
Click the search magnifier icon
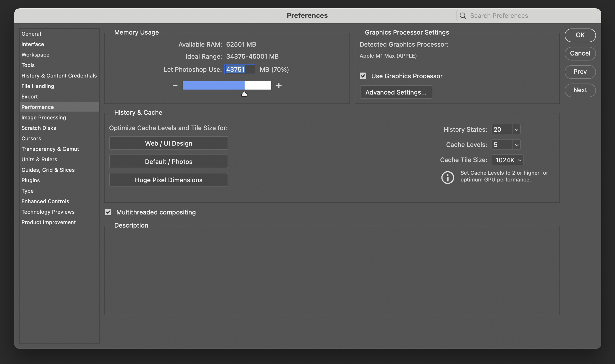coord(463,16)
